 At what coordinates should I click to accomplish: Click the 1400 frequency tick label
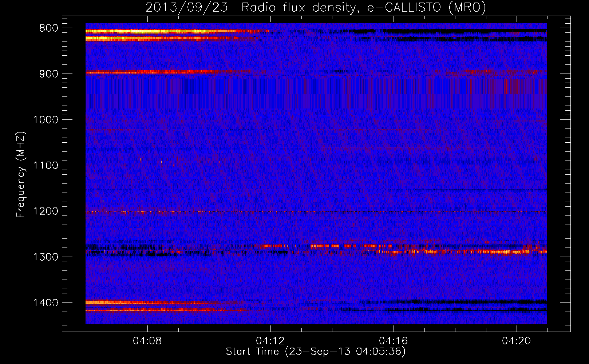point(46,303)
